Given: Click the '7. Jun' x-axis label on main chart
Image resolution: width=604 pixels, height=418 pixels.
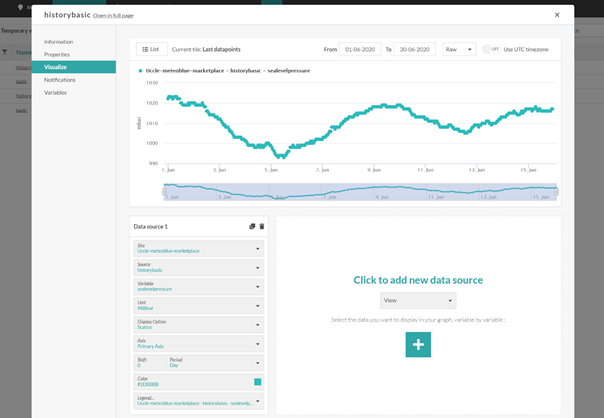Looking at the screenshot, I should [322, 170].
